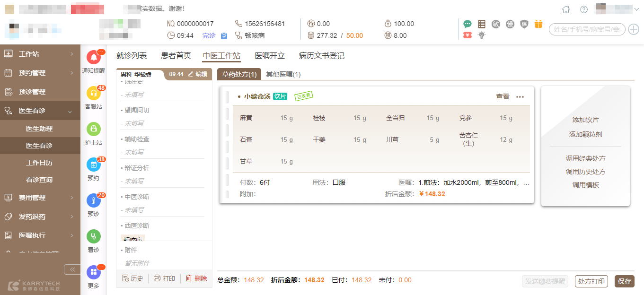This screenshot has width=644, height=295.
Task: Open the 小续命汤 prescription more options menu
Action: click(520, 97)
